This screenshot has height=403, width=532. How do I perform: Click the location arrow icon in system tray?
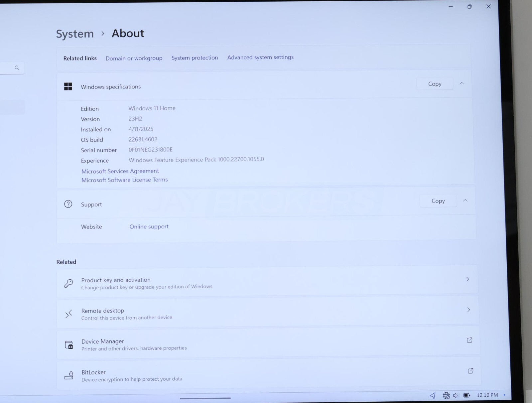(433, 395)
